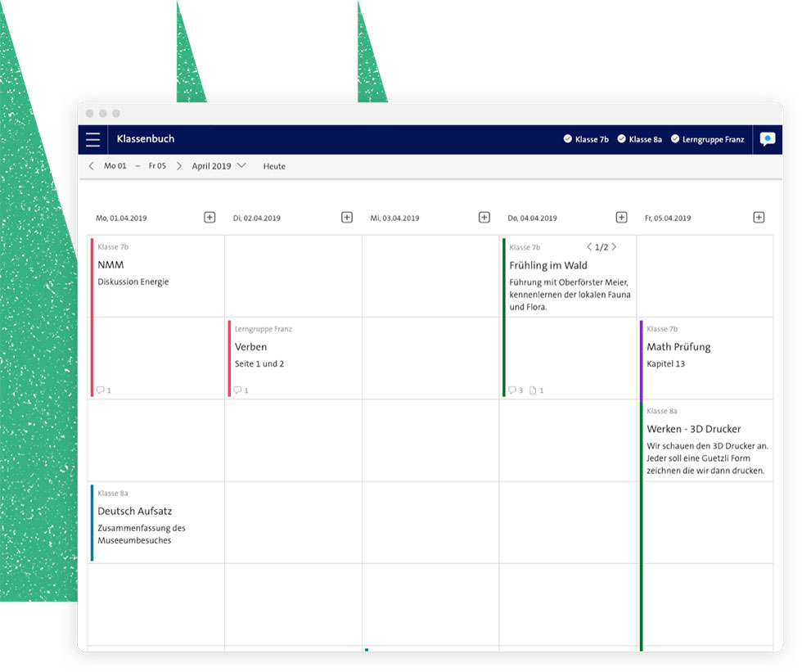Image resolution: width=802 pixels, height=672 pixels.
Task: Toggle the Klasse 7b filter checkbox
Action: click(x=568, y=139)
